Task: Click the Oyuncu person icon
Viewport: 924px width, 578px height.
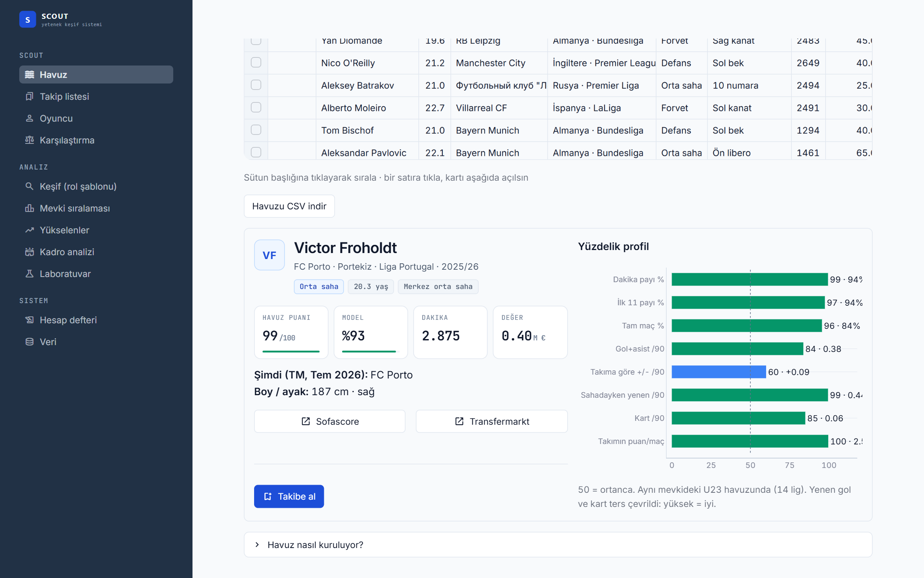Action: [30, 118]
